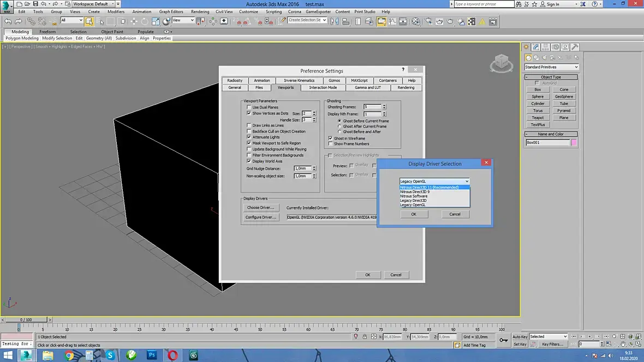Viewport: 644px width, 362px height.
Task: Enable the Use Dual Planes checkbox
Action: coord(249,107)
